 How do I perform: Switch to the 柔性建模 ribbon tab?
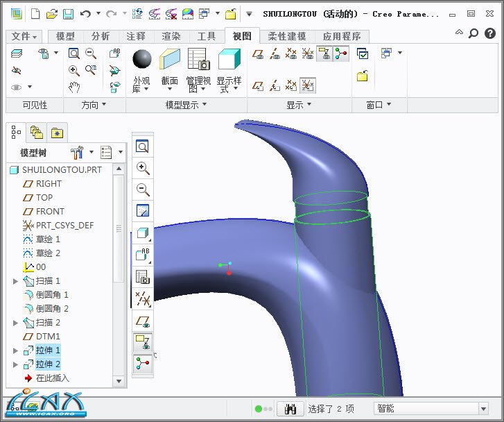tap(286, 36)
